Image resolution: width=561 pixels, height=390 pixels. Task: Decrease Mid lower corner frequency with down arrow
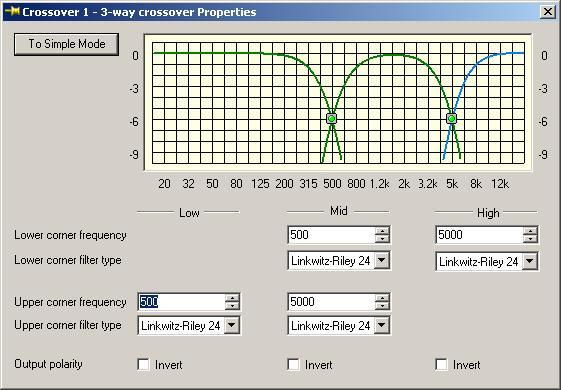[382, 239]
